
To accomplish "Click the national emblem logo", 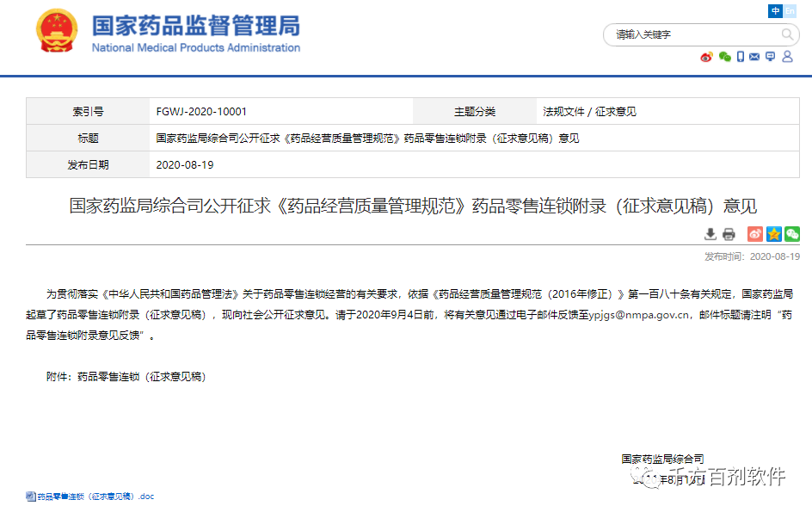I will 57,31.
